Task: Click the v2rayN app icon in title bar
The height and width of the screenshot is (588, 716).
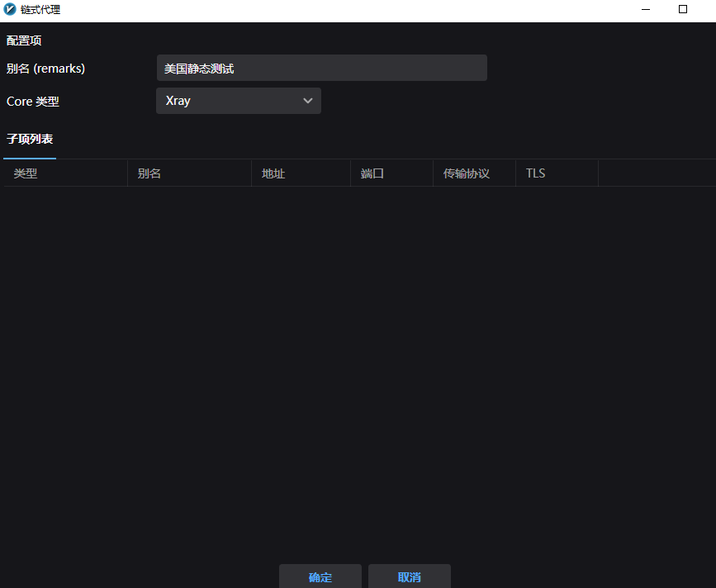Action: coord(10,9)
